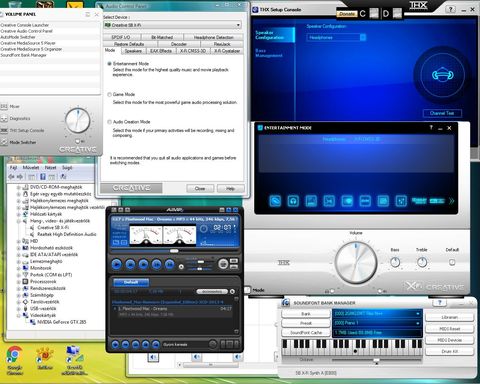Click the third icon in Entertainment Mode toolbar
The image size is (480, 384).
pyautogui.click(x=311, y=201)
